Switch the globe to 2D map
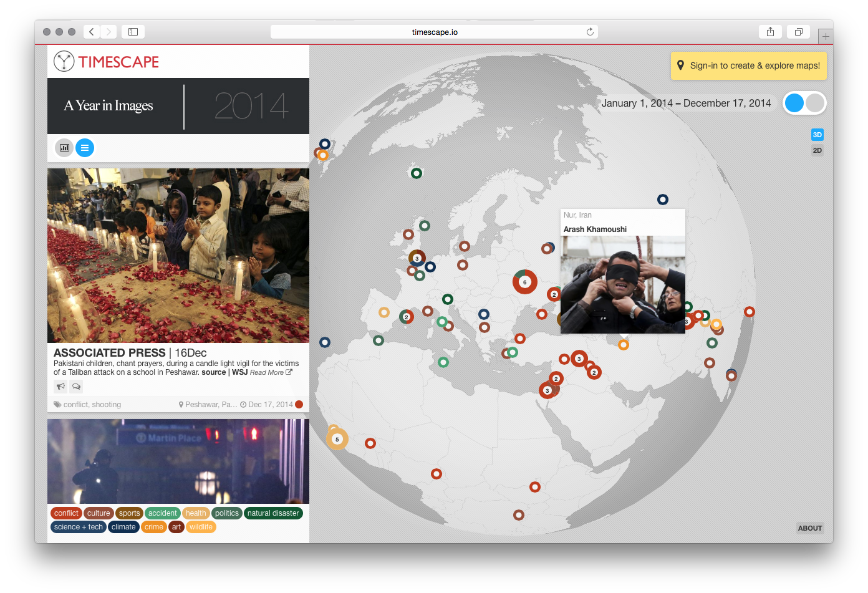This screenshot has width=868, height=593. (817, 150)
